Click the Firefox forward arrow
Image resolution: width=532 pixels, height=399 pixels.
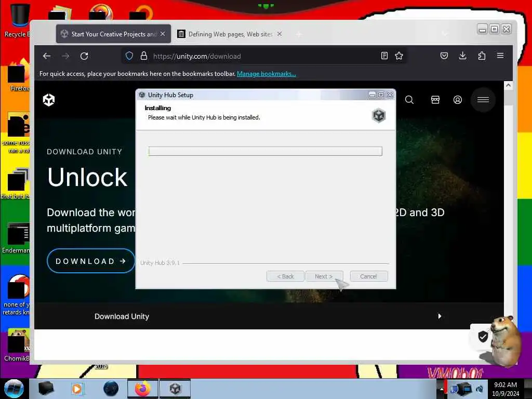point(65,56)
